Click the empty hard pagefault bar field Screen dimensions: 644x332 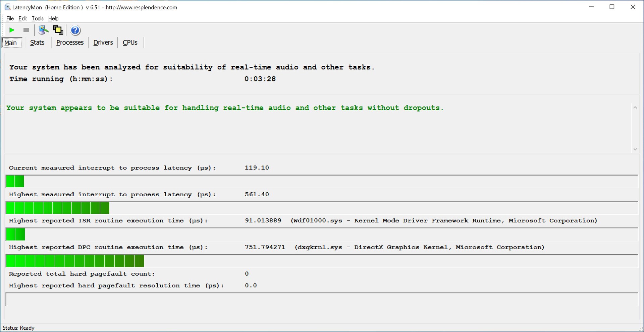coord(321,299)
